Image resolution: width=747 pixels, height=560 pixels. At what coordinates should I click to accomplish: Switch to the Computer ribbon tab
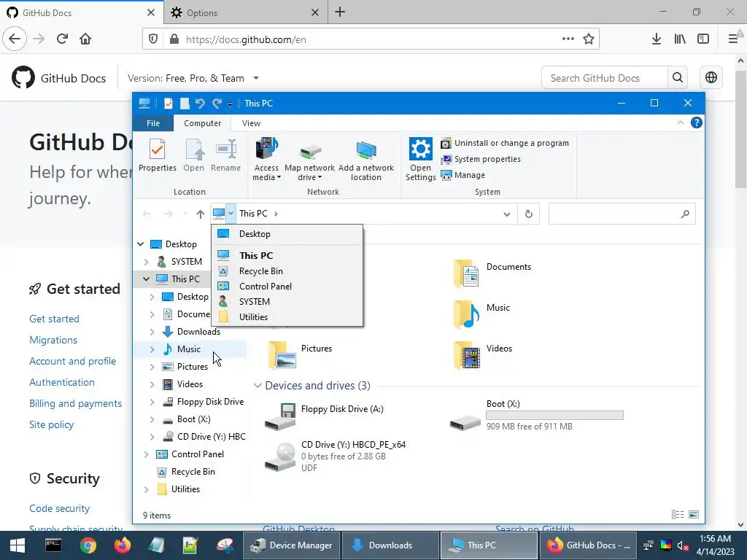203,123
